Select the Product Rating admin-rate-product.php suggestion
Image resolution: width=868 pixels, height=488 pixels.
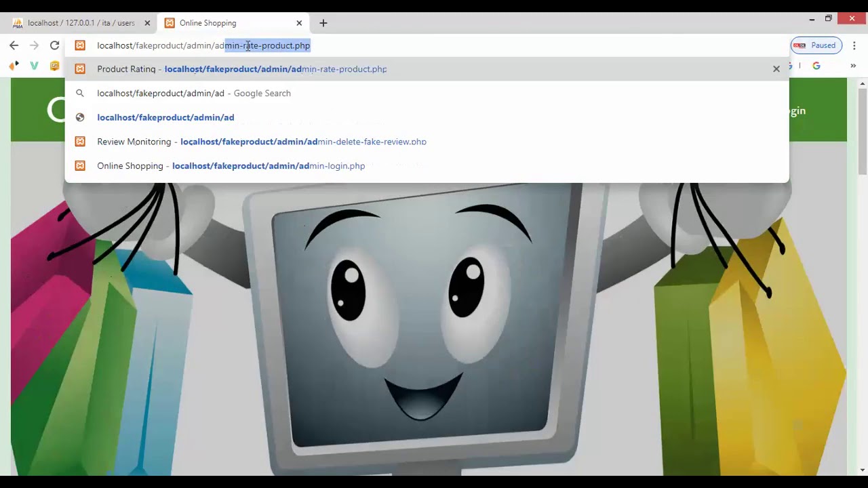(x=427, y=69)
